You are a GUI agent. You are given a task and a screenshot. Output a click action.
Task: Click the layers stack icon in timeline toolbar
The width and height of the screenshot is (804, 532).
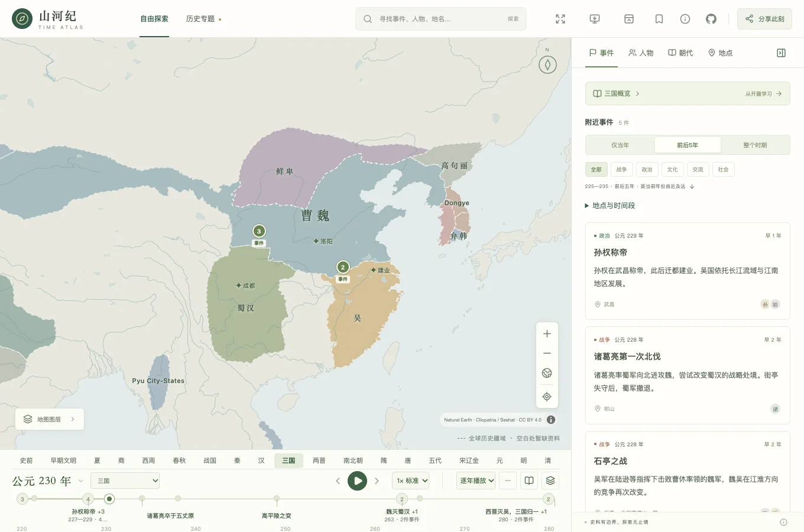pyautogui.click(x=550, y=481)
